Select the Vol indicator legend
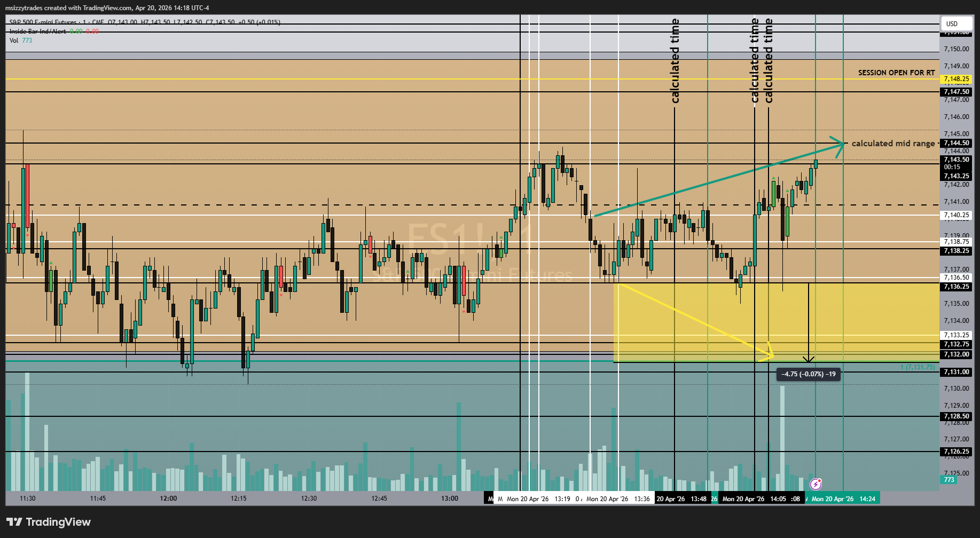980x538 pixels. [14, 41]
